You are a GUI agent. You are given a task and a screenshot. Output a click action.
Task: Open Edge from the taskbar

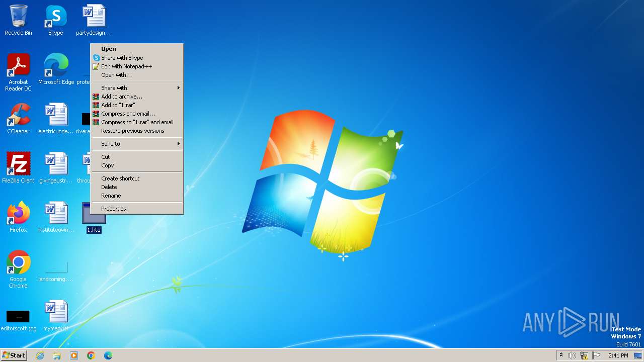(108, 355)
